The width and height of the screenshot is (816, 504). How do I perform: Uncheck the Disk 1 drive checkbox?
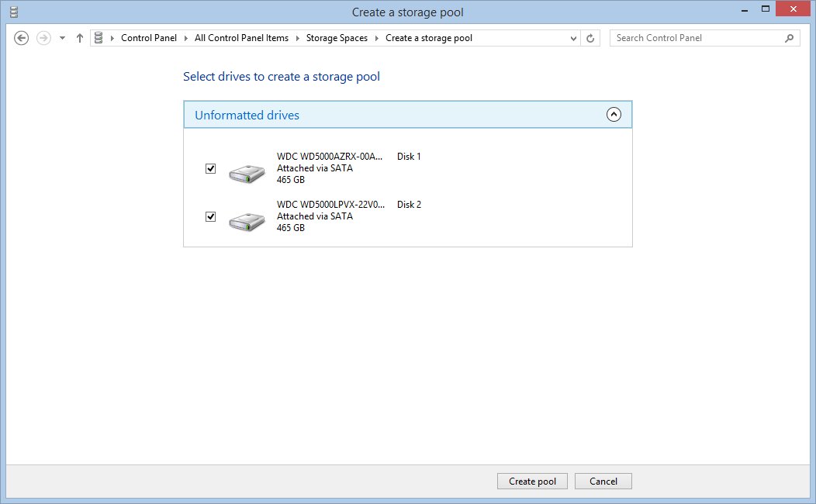210,168
